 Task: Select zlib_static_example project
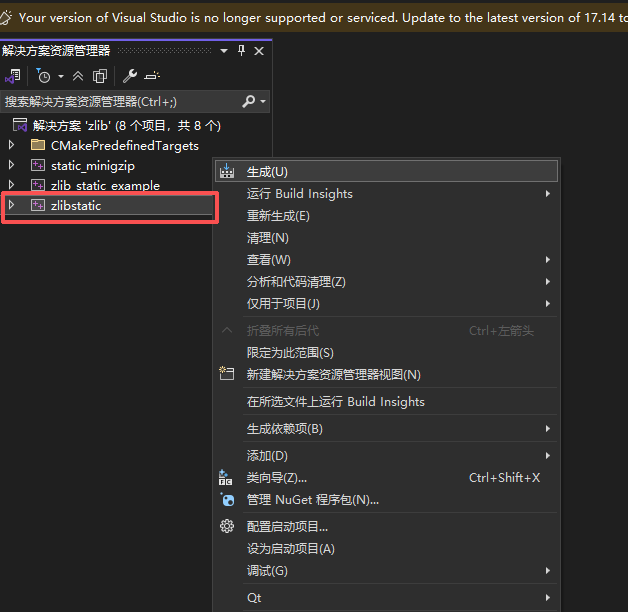tap(105, 185)
